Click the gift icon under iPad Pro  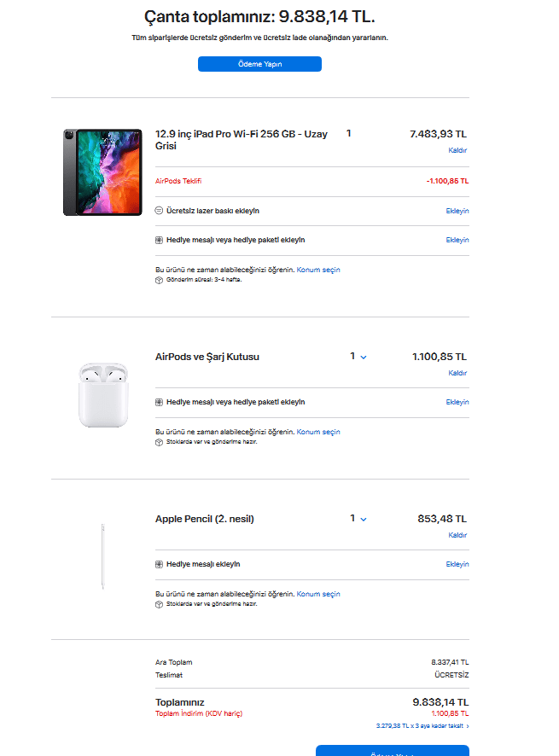click(159, 241)
